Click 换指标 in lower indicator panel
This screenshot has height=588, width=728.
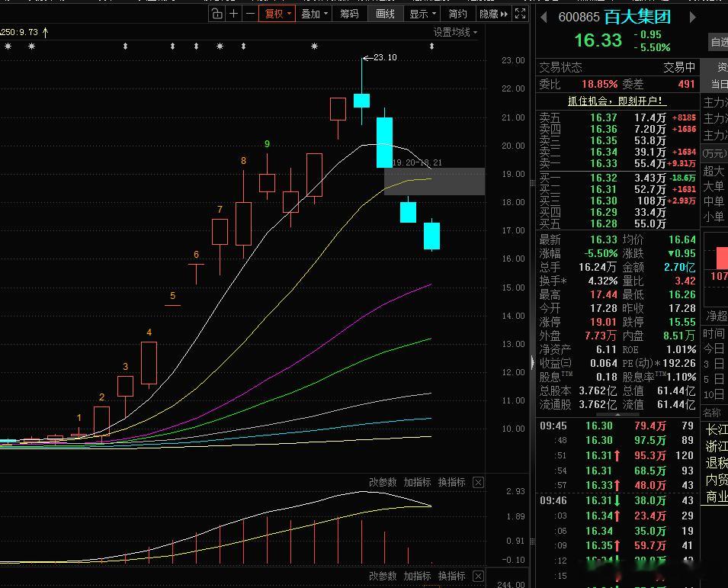451,576
